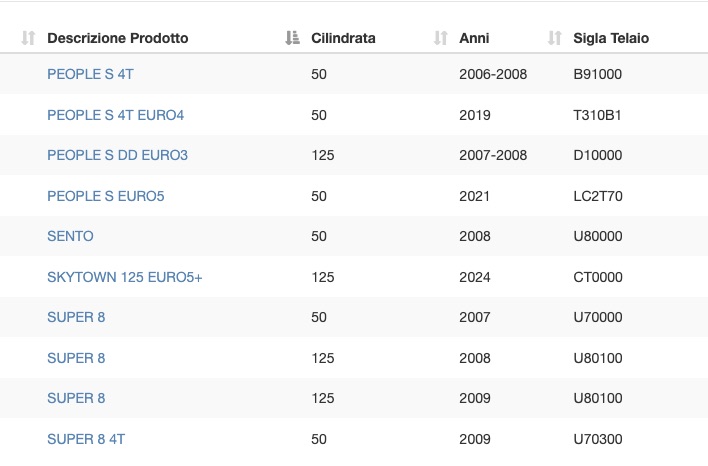Image resolution: width=708 pixels, height=466 pixels.
Task: Open the SUPER 8 4T link
Action: (86, 439)
